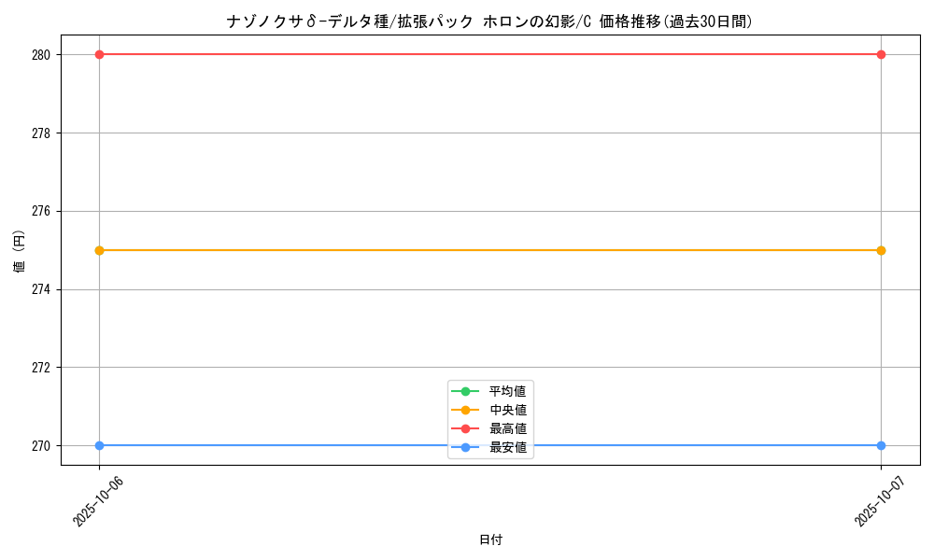This screenshot has width=934, height=560.
Task: Click the 2025-10-06 x-axis date label
Action: pos(97,500)
